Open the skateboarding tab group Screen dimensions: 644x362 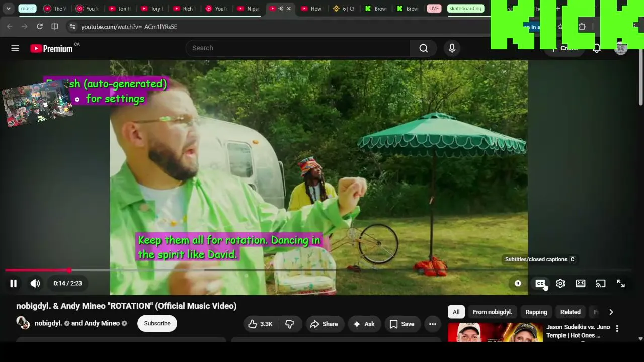(x=465, y=9)
